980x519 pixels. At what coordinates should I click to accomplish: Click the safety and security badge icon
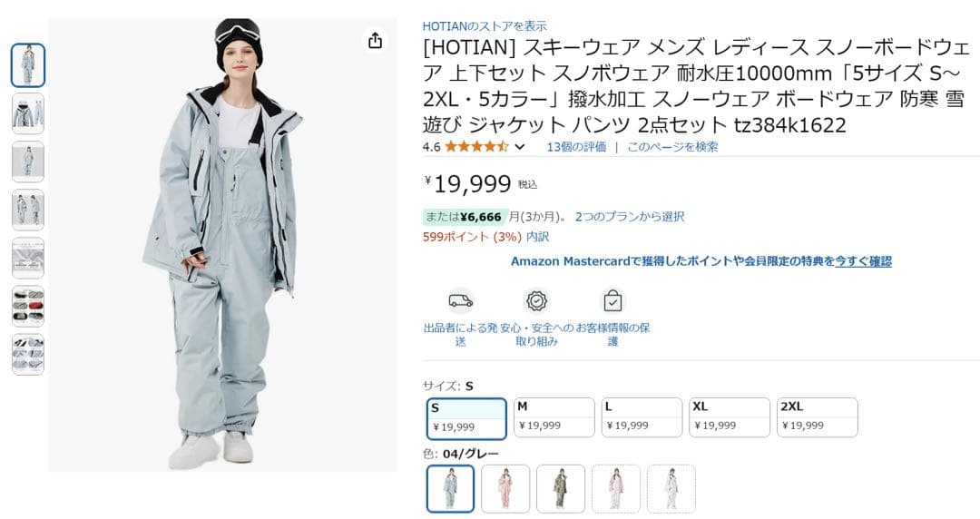click(x=537, y=300)
